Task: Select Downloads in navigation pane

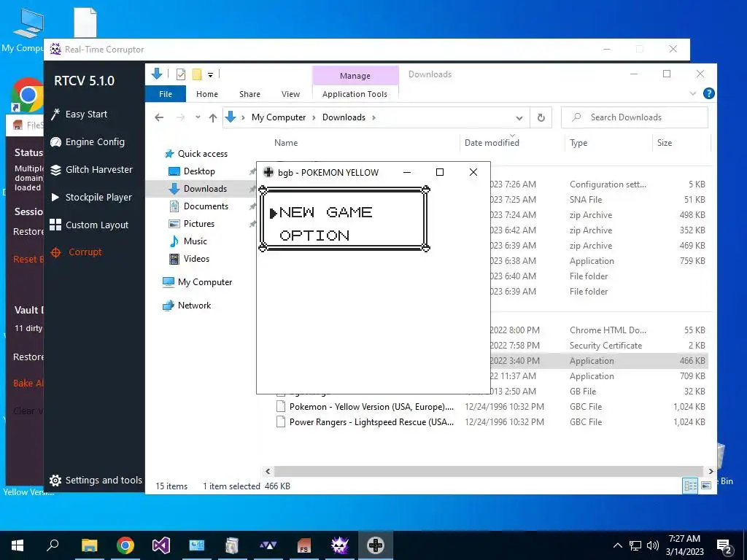Action: pyautogui.click(x=198, y=189)
